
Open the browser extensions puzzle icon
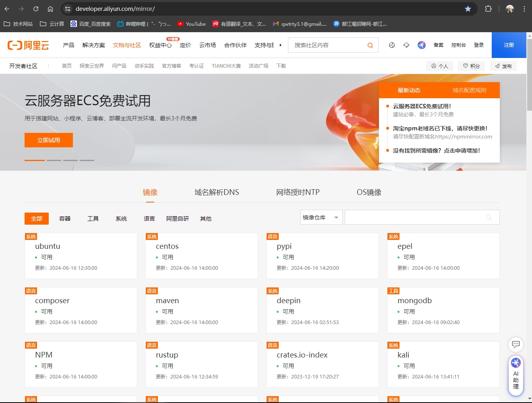coord(488,9)
